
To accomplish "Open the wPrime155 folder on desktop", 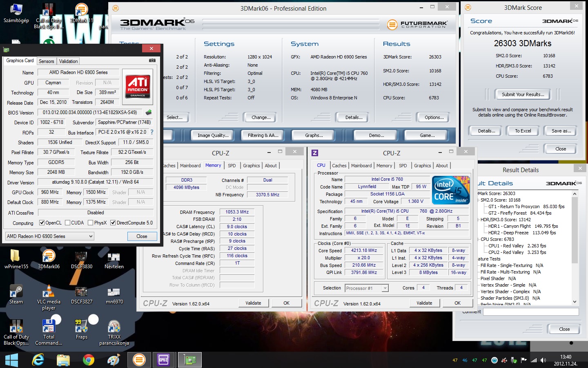I will coord(16,259).
